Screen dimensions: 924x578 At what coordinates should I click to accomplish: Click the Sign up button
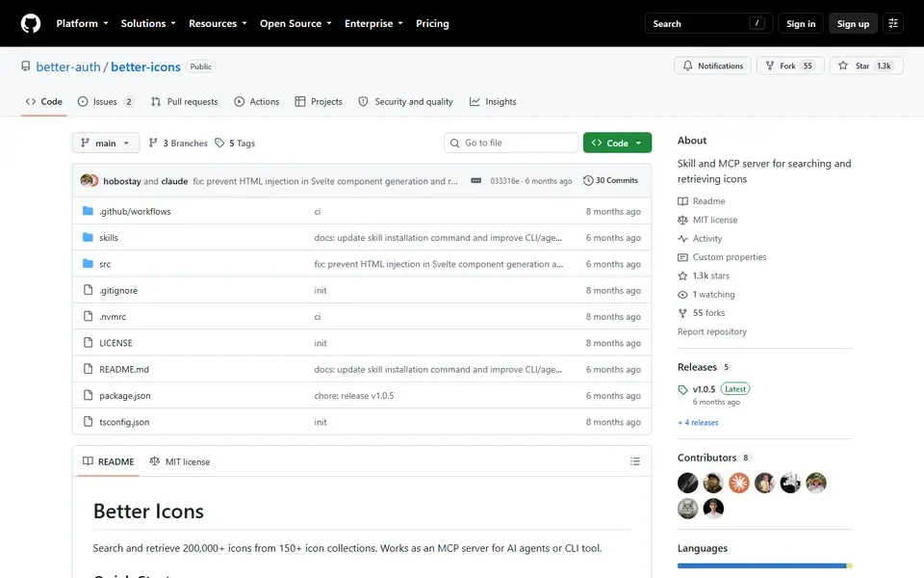click(853, 23)
